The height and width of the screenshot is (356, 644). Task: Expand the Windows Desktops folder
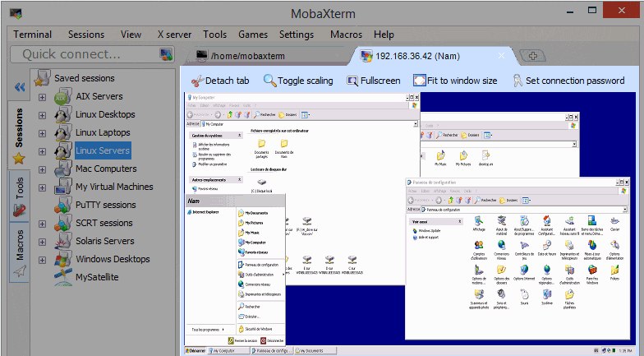point(42,260)
